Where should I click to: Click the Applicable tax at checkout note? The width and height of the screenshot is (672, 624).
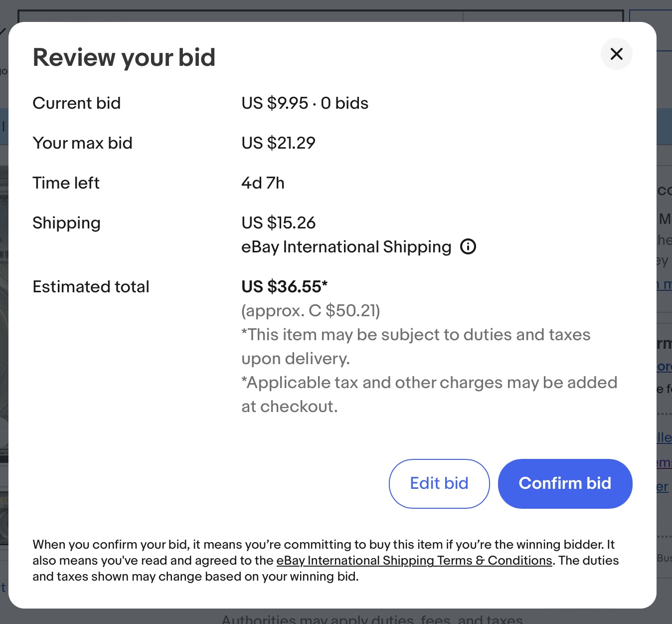429,395
